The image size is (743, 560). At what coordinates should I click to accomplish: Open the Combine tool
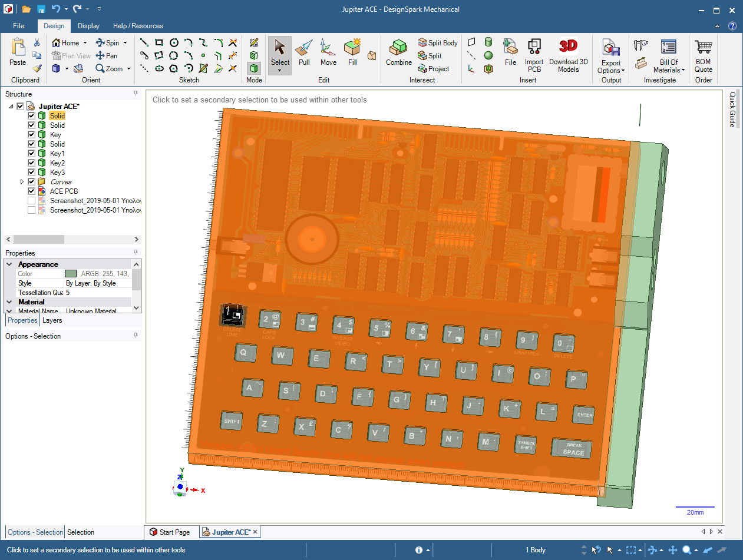tap(399, 53)
